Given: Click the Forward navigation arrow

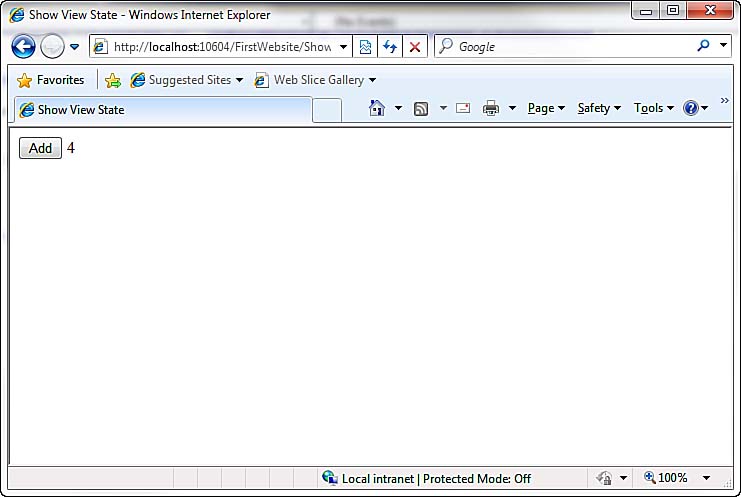Looking at the screenshot, I should click(52, 47).
